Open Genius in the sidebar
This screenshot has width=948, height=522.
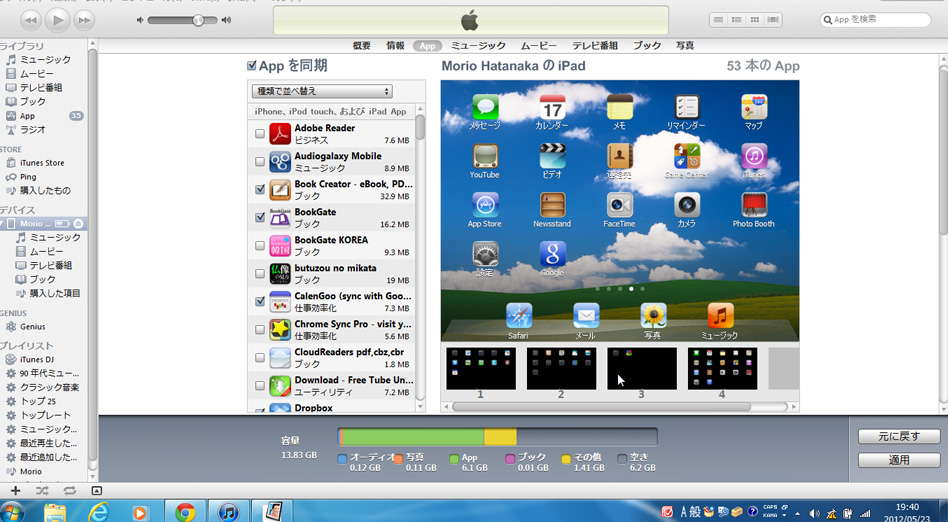coord(33,327)
